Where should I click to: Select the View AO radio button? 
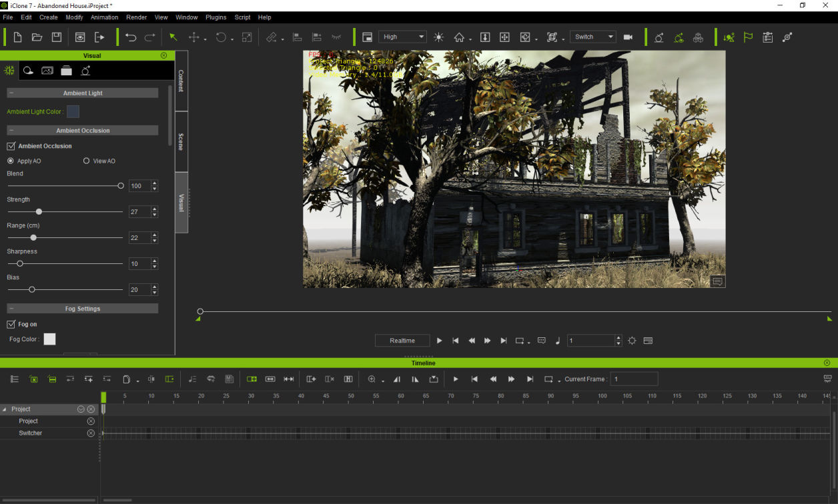tap(86, 161)
